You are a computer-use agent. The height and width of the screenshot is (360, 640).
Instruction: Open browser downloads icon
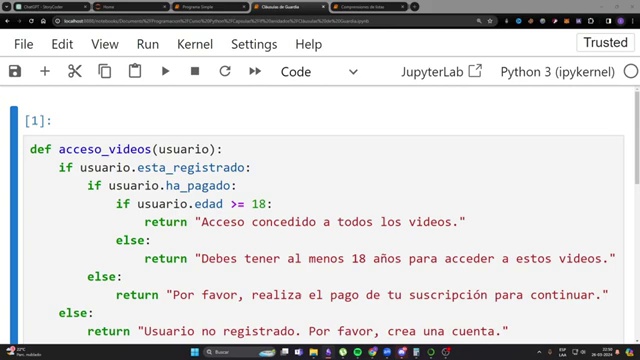pos(506,21)
